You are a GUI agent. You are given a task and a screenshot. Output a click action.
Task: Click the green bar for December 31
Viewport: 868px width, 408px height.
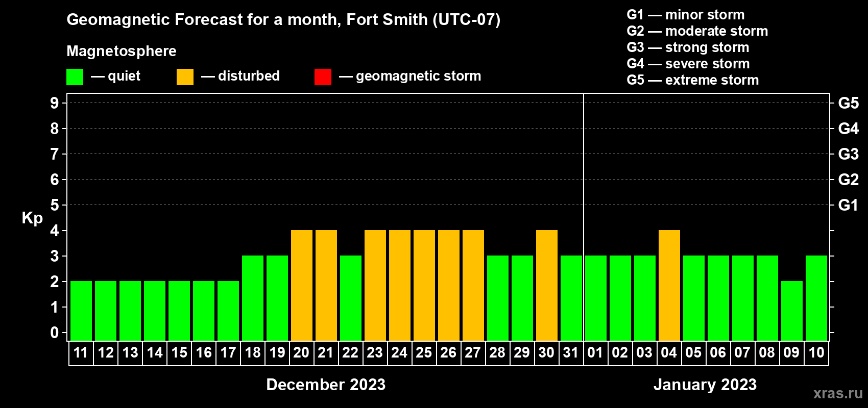(571, 298)
